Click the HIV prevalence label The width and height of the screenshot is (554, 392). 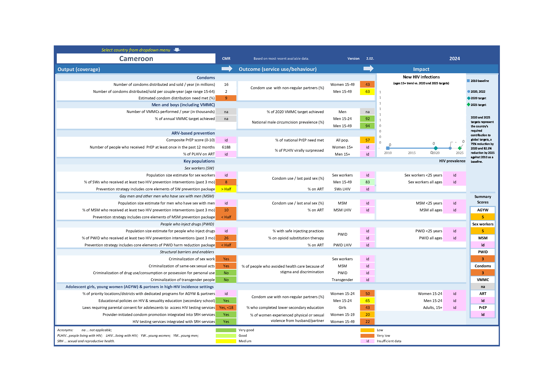pos(452,161)
